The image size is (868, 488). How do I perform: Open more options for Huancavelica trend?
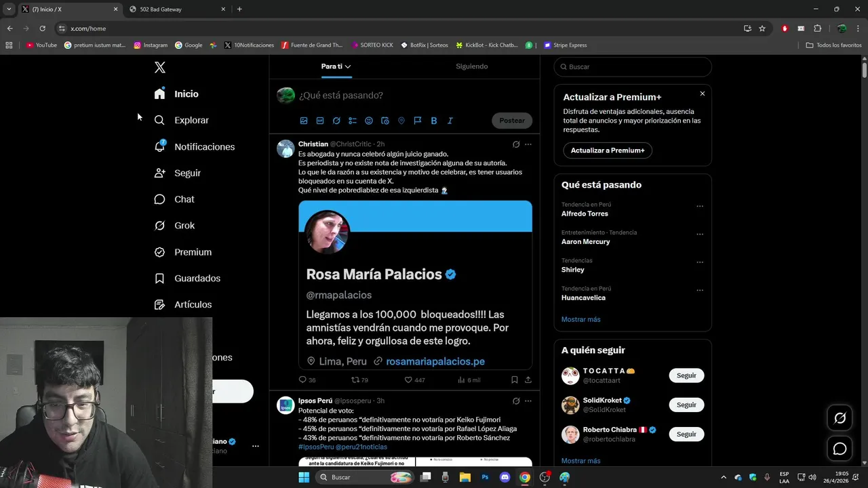pyautogui.click(x=700, y=290)
